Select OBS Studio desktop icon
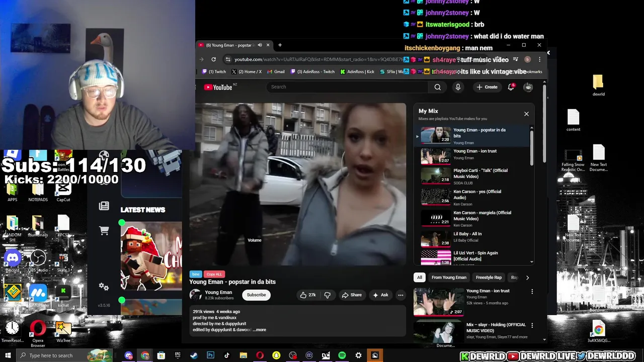 (x=38, y=261)
